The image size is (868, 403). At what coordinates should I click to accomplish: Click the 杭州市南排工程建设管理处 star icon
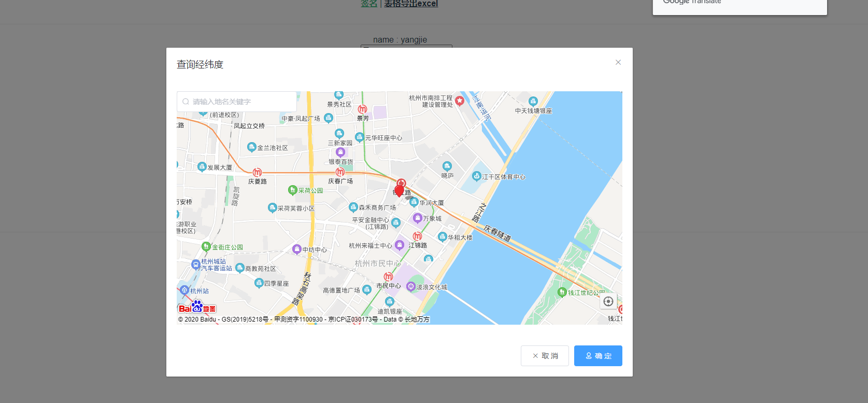(x=459, y=101)
